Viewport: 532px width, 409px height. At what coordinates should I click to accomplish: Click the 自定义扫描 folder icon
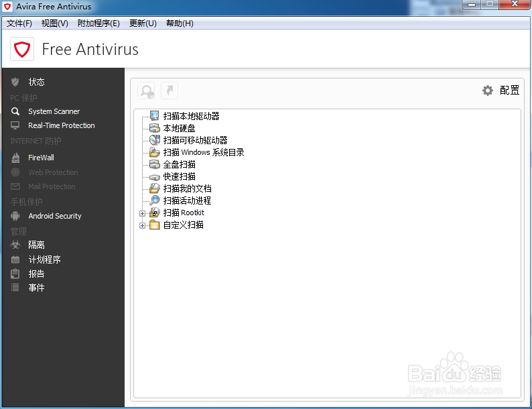click(x=154, y=225)
